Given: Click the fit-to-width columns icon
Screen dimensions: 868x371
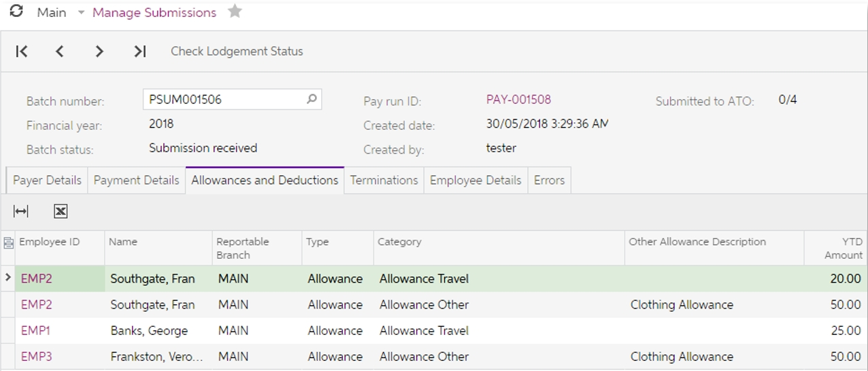Looking at the screenshot, I should (21, 212).
